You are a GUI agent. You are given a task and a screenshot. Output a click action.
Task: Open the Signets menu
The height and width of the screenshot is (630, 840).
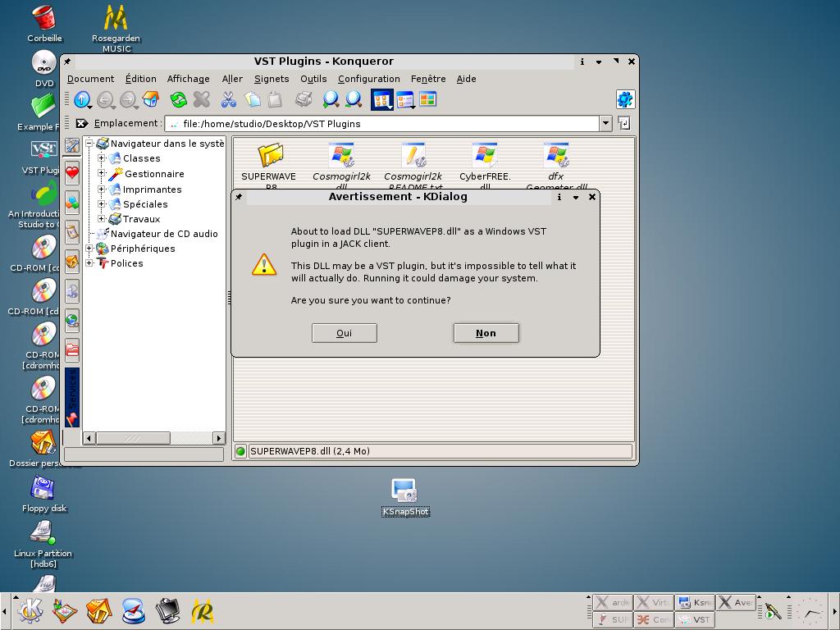(x=272, y=79)
